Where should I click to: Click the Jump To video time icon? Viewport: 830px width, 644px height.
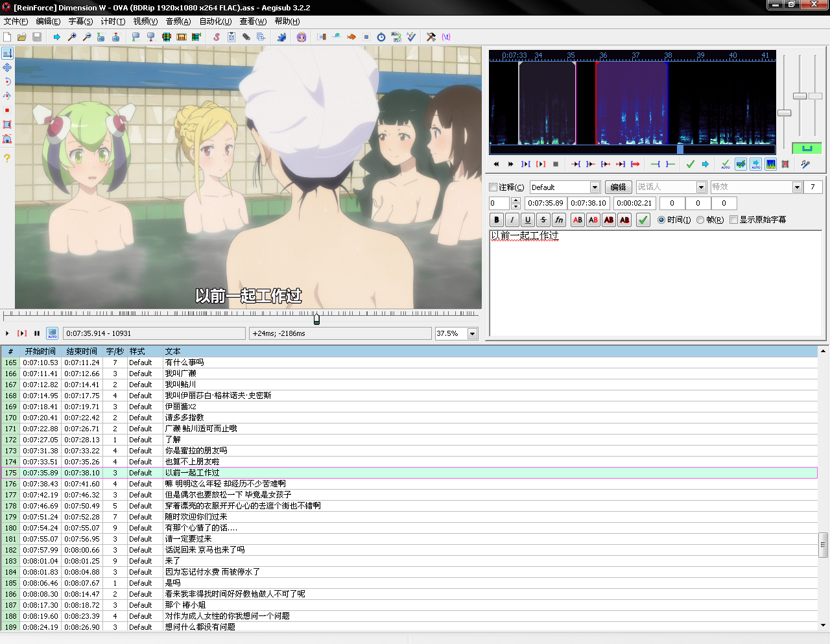pos(57,37)
